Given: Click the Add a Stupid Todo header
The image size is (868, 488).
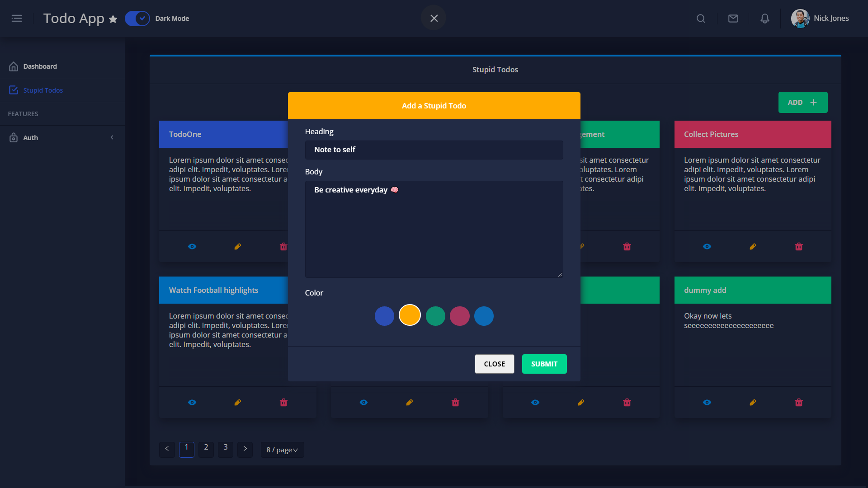Looking at the screenshot, I should (x=434, y=106).
